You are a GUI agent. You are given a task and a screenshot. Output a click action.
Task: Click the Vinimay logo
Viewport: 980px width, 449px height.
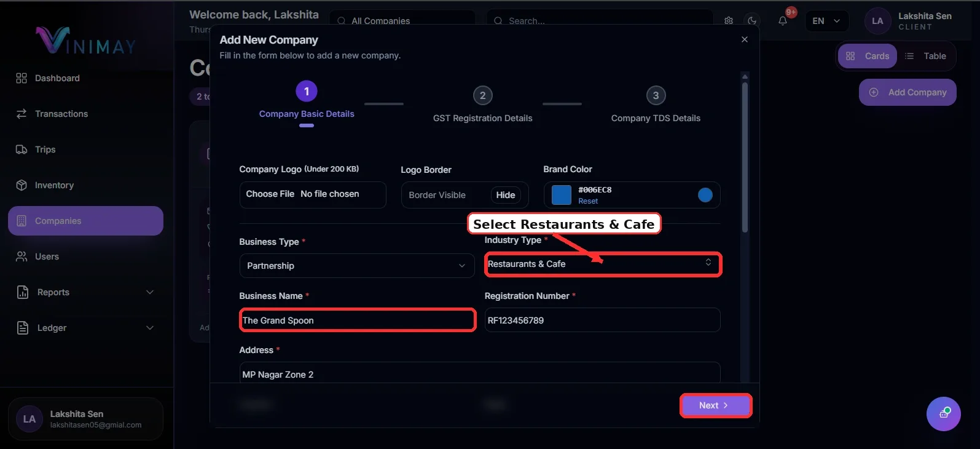tap(85, 41)
